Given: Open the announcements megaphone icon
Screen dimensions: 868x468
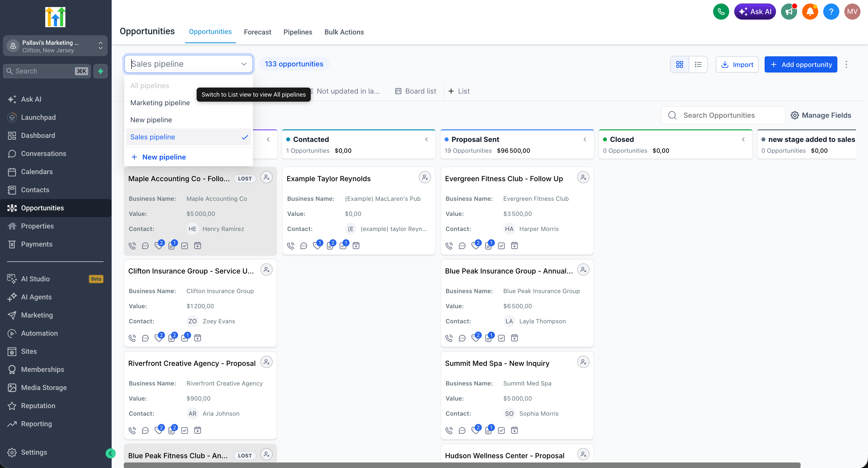Looking at the screenshot, I should click(789, 12).
